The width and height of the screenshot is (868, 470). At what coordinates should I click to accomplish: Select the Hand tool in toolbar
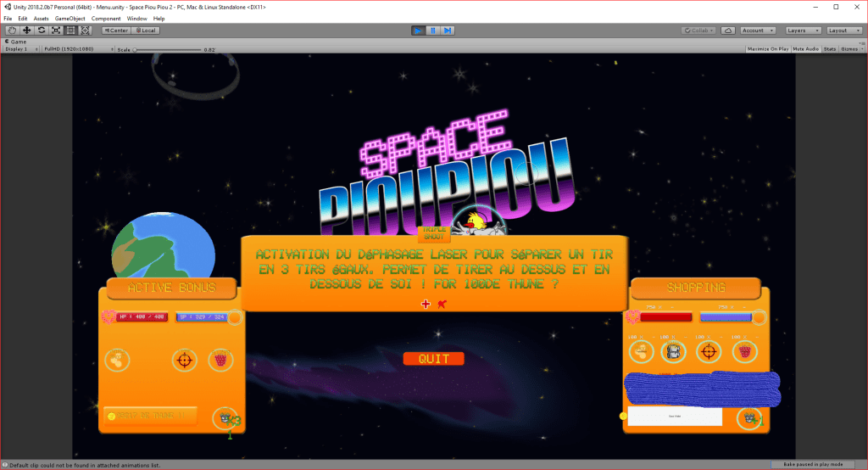13,31
